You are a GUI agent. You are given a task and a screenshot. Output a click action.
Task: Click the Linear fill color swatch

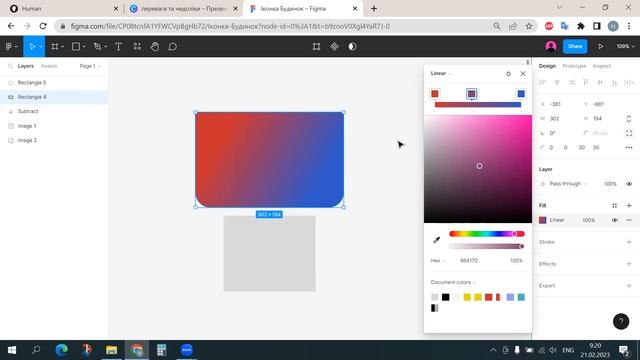point(542,220)
